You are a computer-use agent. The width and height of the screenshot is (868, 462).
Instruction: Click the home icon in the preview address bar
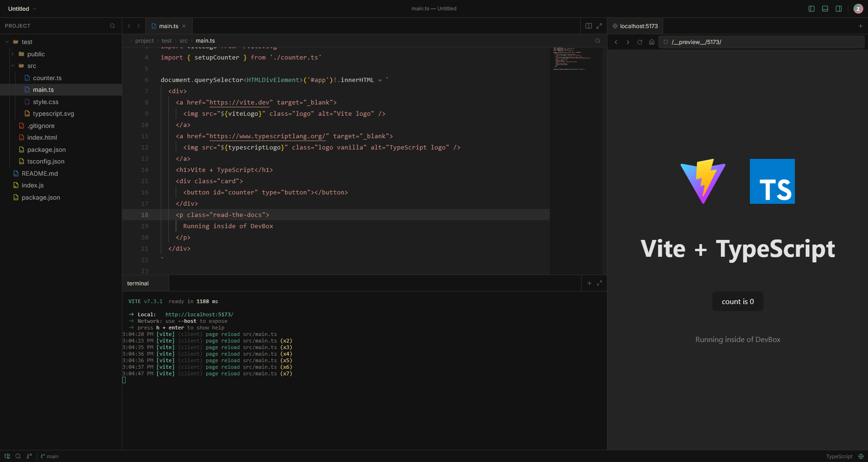651,42
